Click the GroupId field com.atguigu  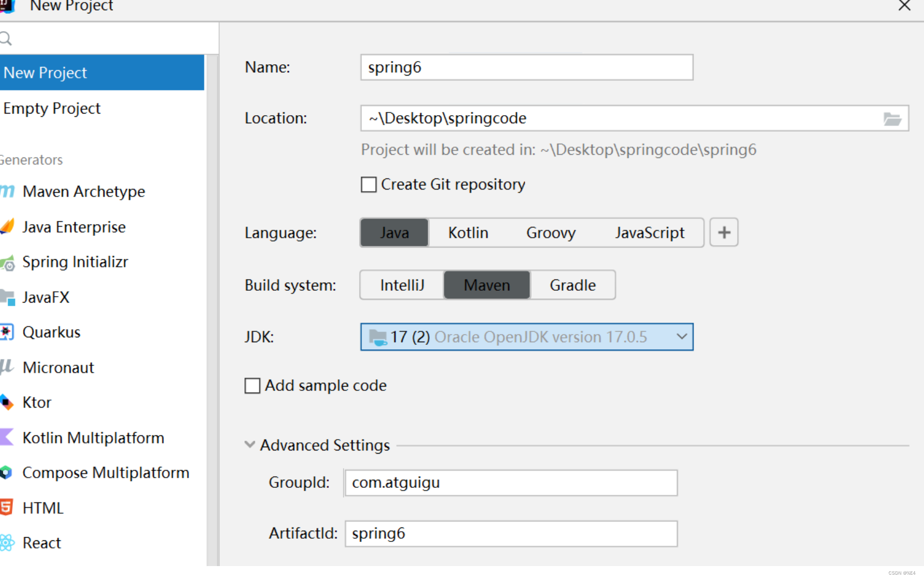(x=511, y=483)
